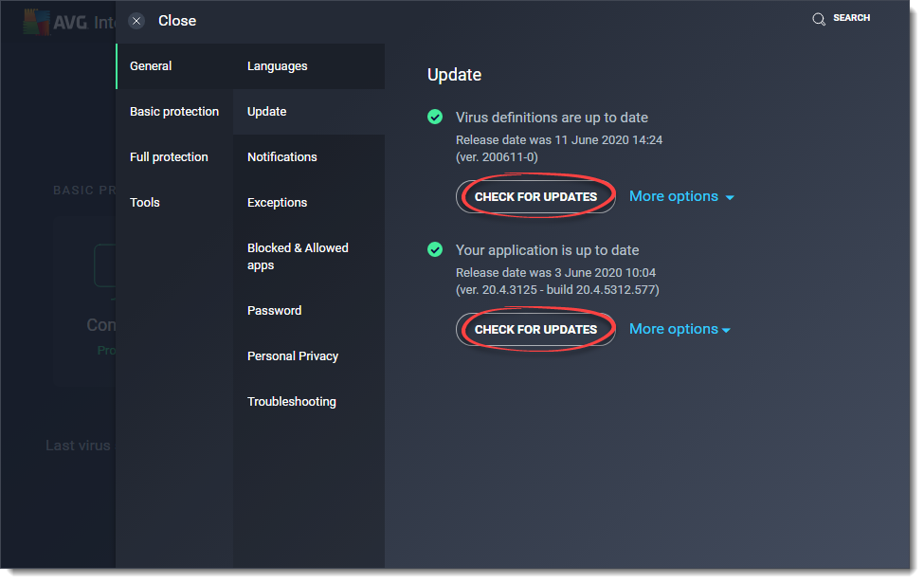Image resolution: width=924 pixels, height=583 pixels.
Task: Select the Update settings tab
Action: point(266,111)
